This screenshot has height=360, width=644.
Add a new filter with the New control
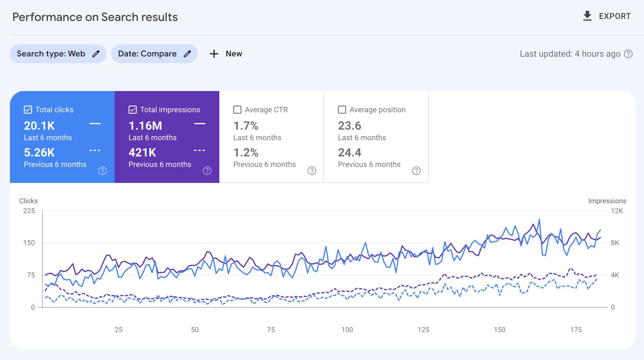(x=225, y=54)
